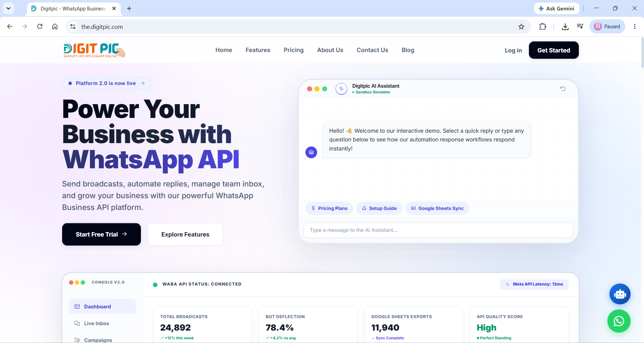Bookmark this page with the star
644x343 pixels.
tap(521, 27)
